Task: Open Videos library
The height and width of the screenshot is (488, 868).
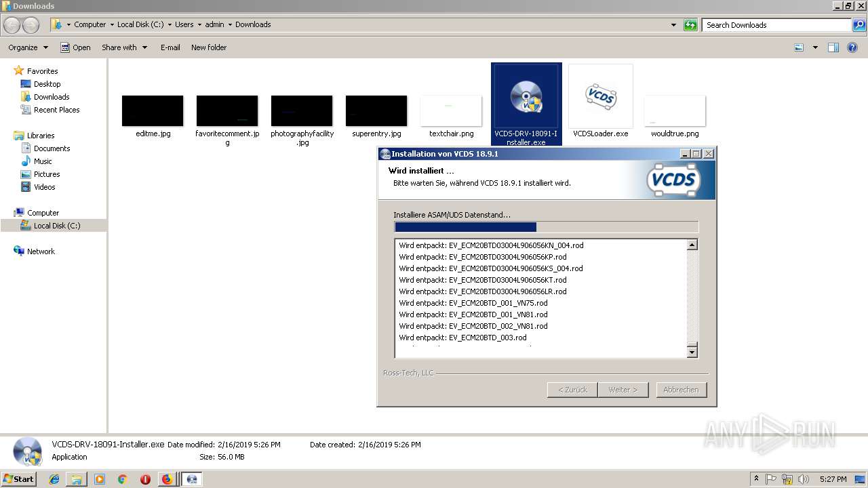Action: (44, 187)
